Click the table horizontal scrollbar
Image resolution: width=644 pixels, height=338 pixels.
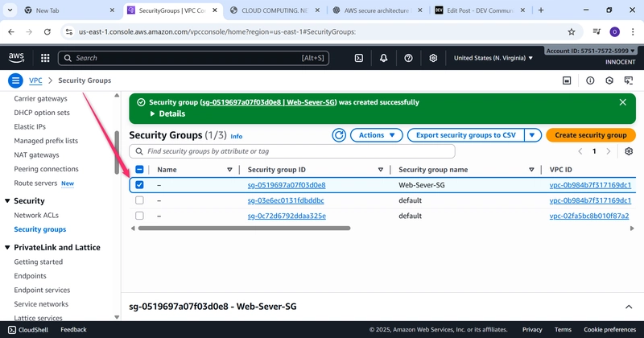pyautogui.click(x=245, y=229)
